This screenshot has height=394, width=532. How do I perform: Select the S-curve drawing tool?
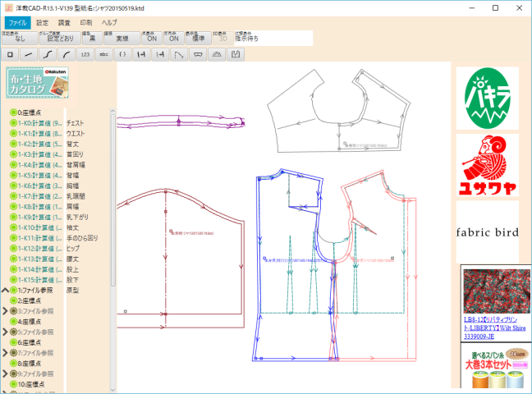pyautogui.click(x=48, y=54)
